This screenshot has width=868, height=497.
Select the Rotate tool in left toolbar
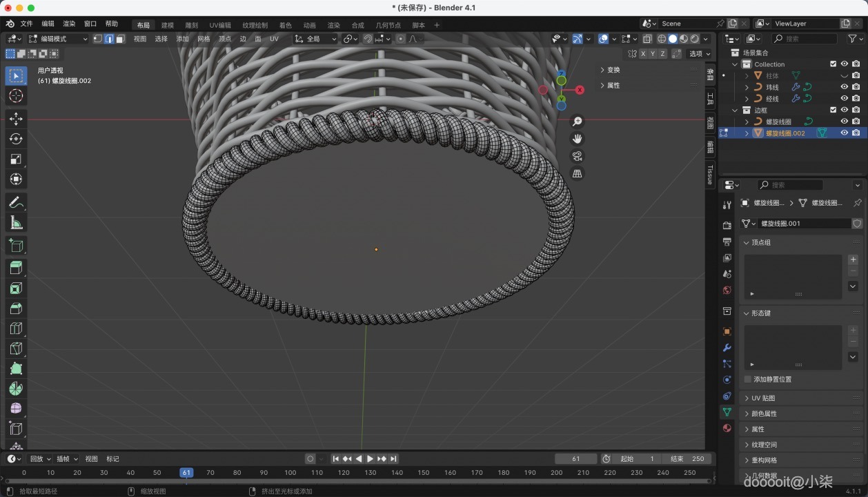click(16, 139)
